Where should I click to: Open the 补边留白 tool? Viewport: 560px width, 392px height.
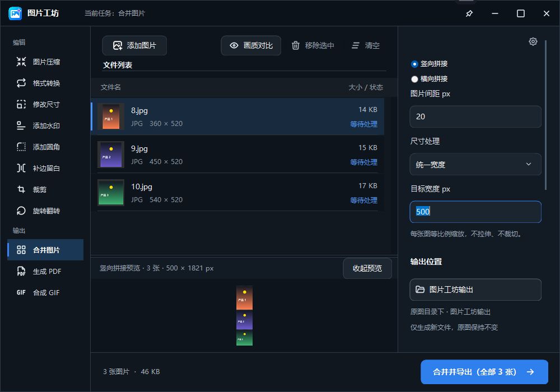coord(45,168)
